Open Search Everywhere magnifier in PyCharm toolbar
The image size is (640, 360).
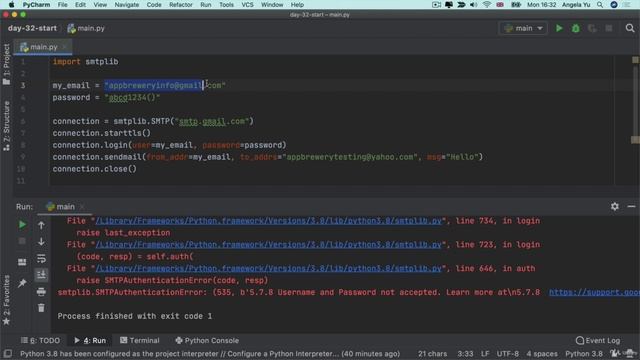pyautogui.click(x=630, y=28)
